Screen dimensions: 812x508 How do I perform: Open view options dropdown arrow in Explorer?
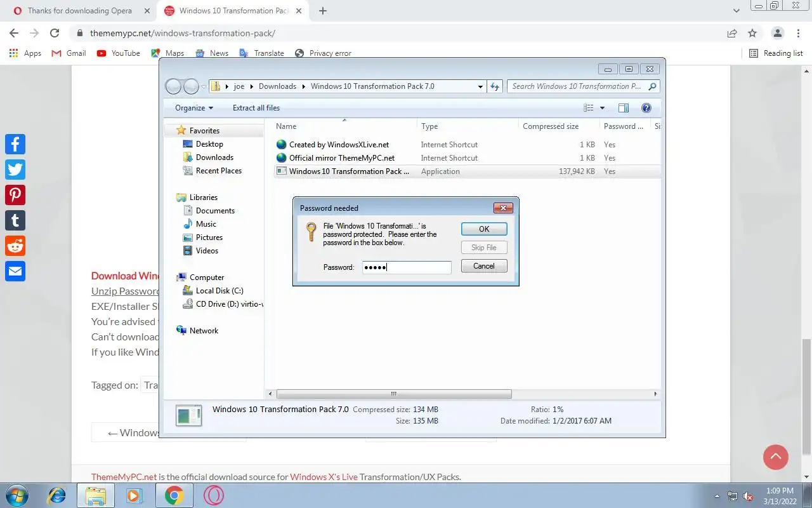pos(602,108)
